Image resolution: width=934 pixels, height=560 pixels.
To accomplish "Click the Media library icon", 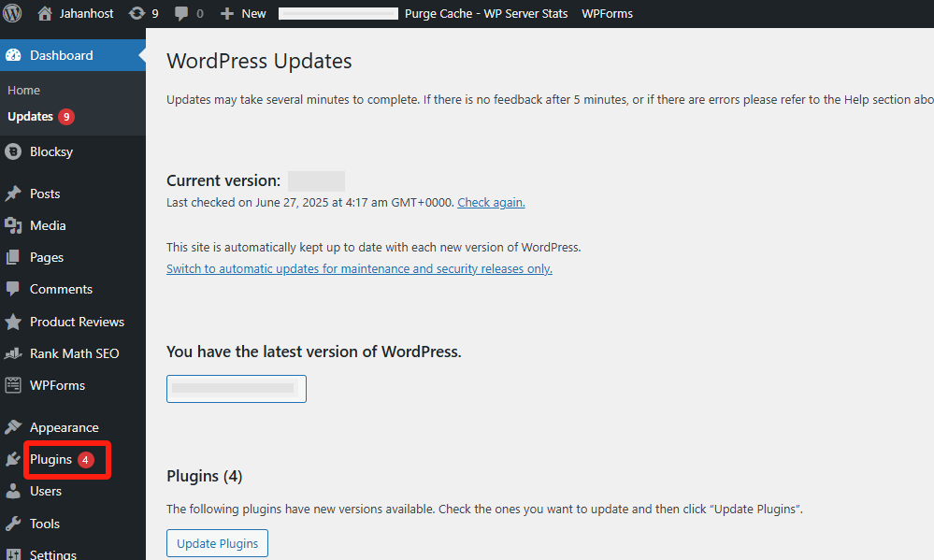I will (x=13, y=225).
